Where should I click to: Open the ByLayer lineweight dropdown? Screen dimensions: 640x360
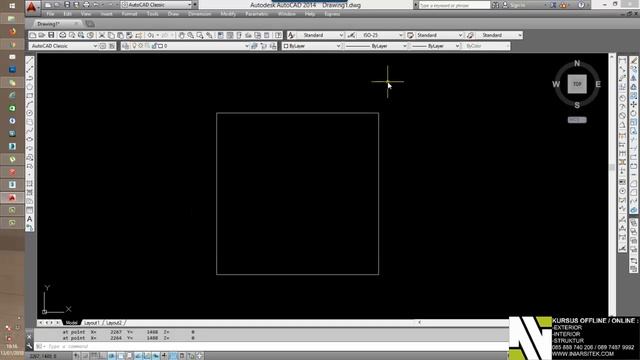(435, 46)
